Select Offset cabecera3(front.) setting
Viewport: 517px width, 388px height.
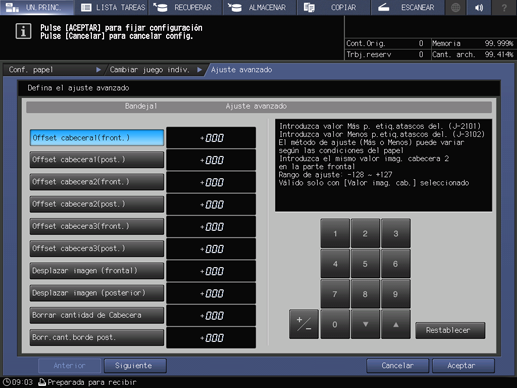(97, 226)
